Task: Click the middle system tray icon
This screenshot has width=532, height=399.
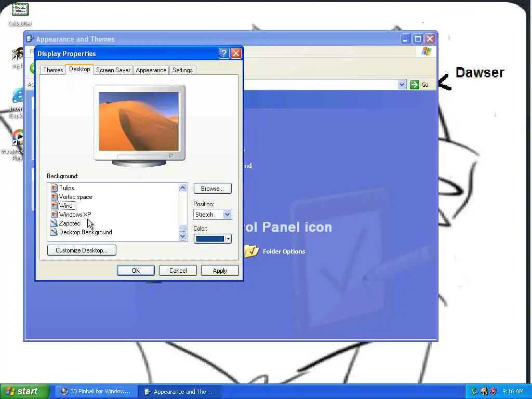Action: (484, 391)
